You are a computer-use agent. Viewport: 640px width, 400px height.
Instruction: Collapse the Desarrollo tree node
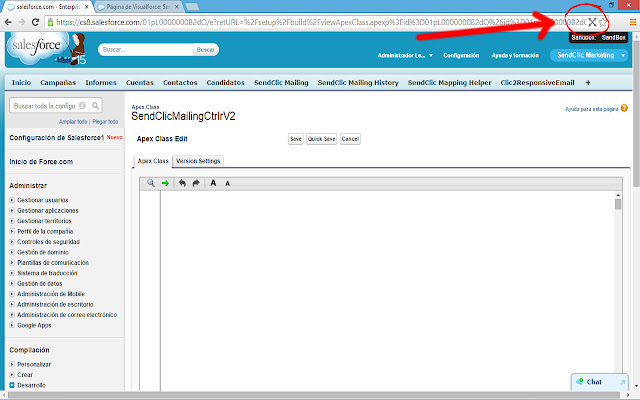tap(12, 385)
